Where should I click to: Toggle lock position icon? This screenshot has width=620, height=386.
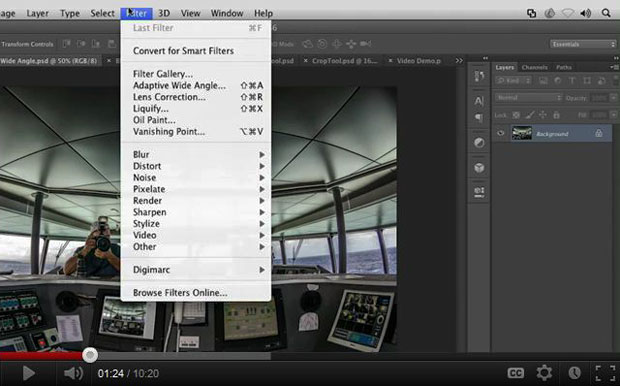point(542,115)
